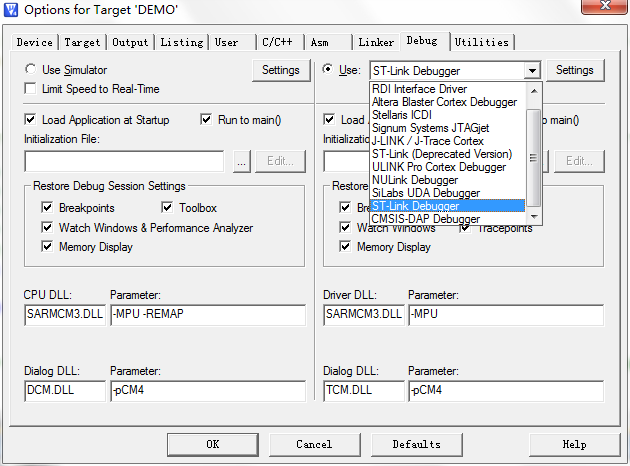Image resolution: width=630 pixels, height=466 pixels.
Task: Click the Cancel button
Action: (x=315, y=444)
